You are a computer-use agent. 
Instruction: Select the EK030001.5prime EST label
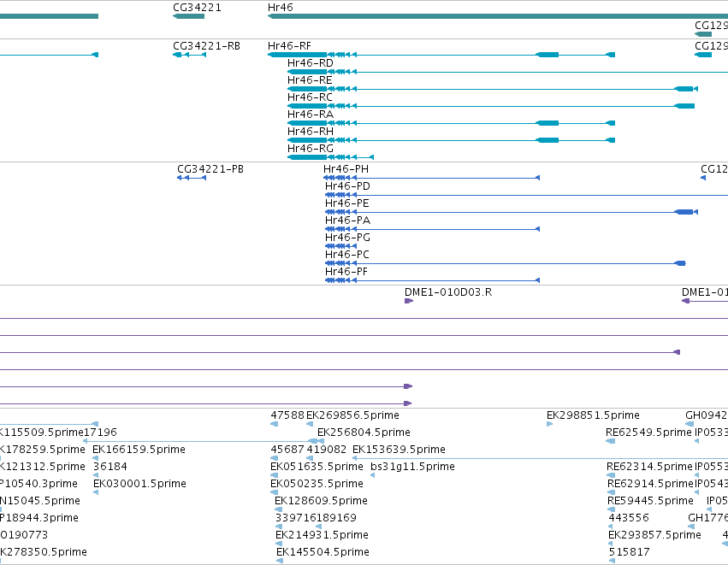(x=139, y=484)
